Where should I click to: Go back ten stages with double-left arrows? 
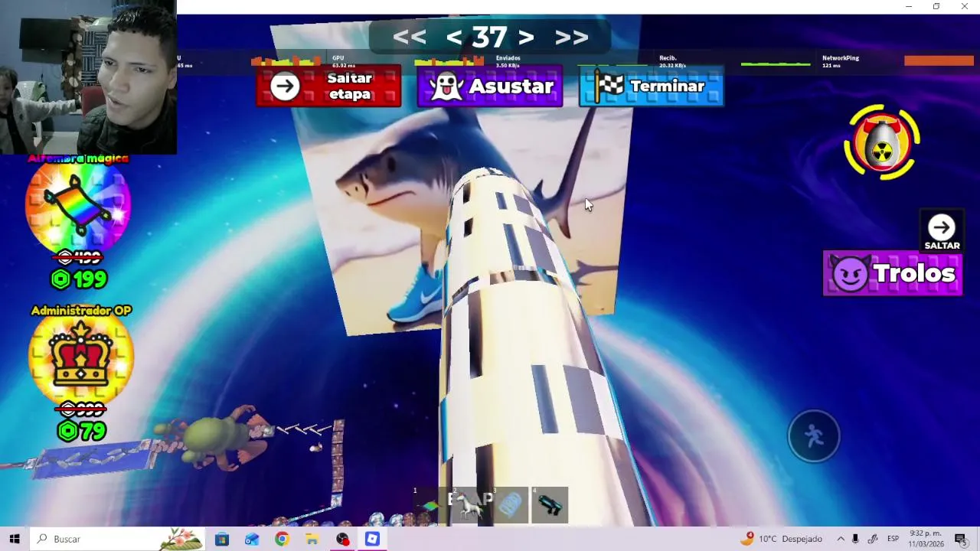pyautogui.click(x=410, y=37)
